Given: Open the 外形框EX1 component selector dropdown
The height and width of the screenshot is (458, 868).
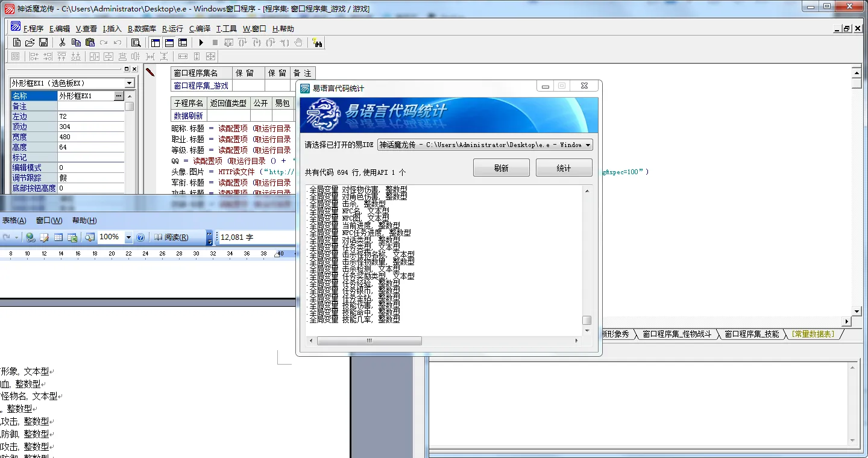Looking at the screenshot, I should point(129,83).
